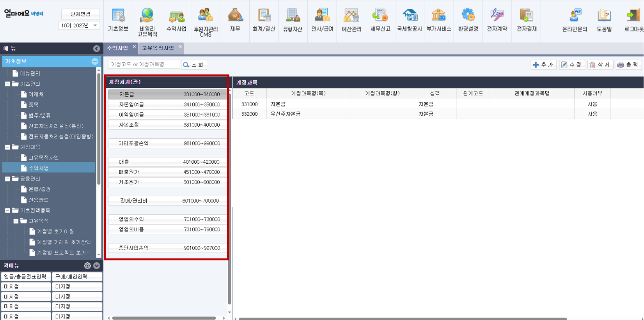Screen dimensions: 644x320
Task: Focus the 계정코드 or 계정과목명 search field
Action: [144, 64]
